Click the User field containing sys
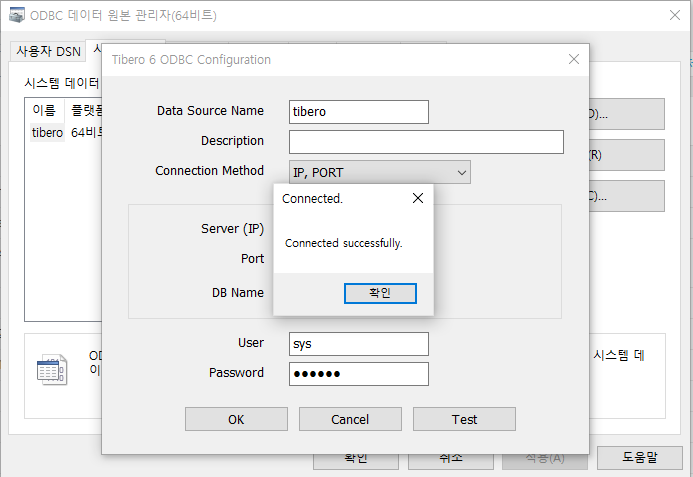Image resolution: width=693 pixels, height=477 pixels. pyautogui.click(x=359, y=344)
